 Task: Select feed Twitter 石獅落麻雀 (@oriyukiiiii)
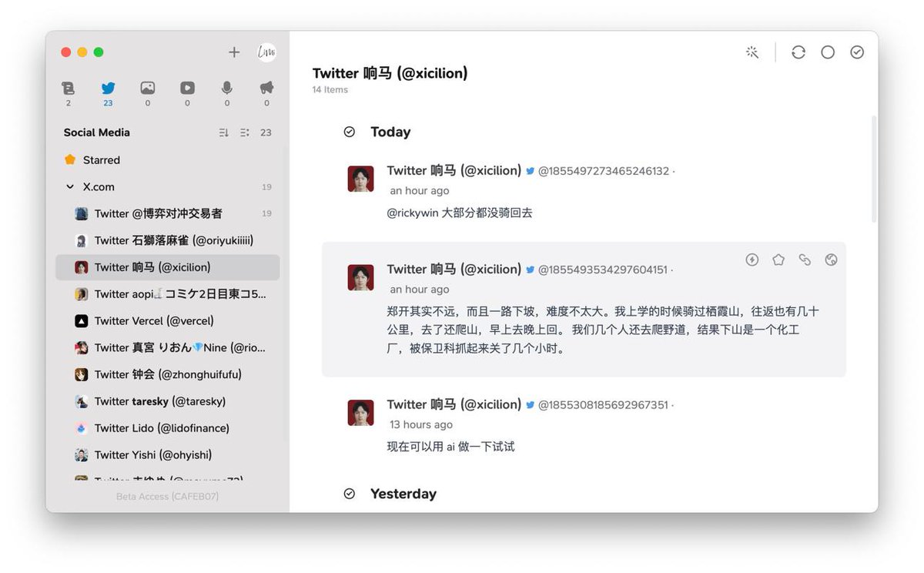(168, 240)
